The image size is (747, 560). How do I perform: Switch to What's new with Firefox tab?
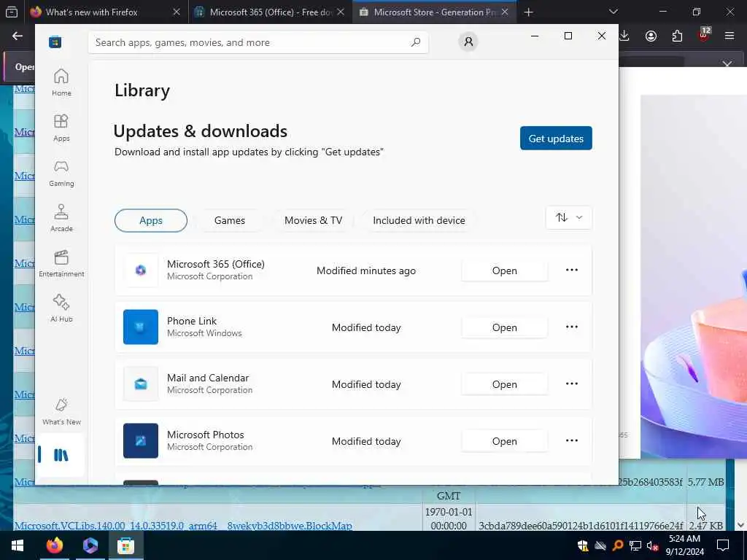91,12
